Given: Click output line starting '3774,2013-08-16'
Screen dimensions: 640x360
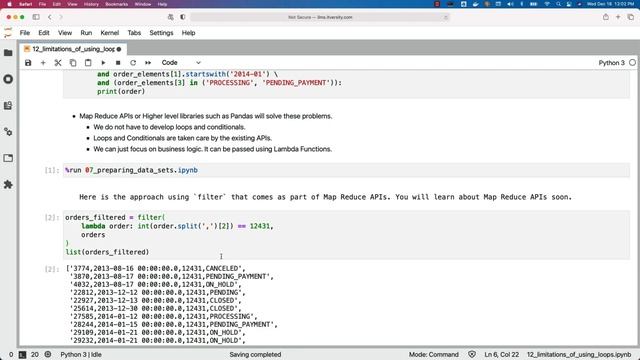Looking at the screenshot, I should tap(156, 269).
